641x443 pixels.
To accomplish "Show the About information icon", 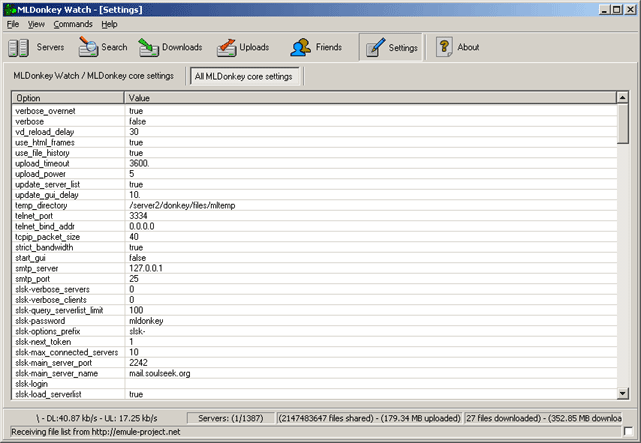I will [443, 47].
